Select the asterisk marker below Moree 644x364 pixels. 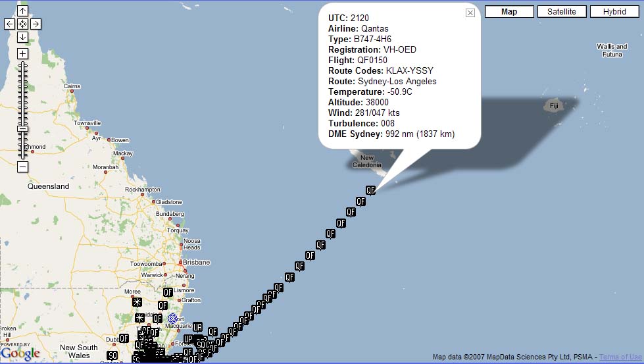coord(137,302)
